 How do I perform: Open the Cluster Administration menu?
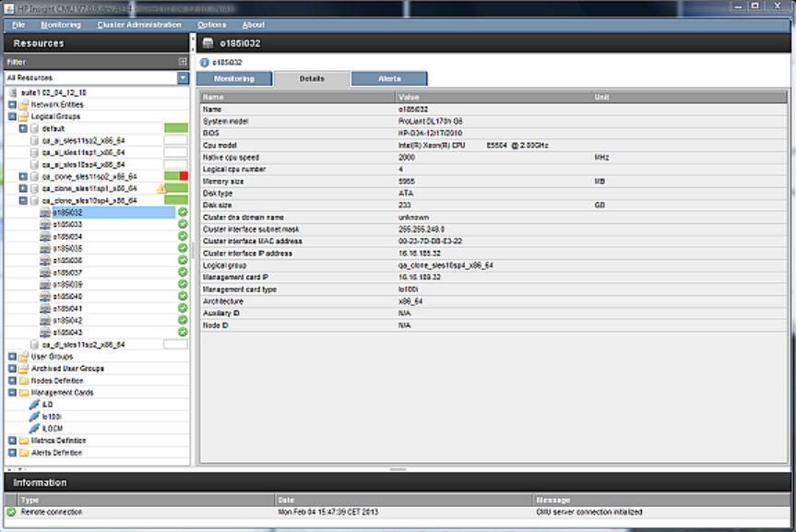point(139,25)
